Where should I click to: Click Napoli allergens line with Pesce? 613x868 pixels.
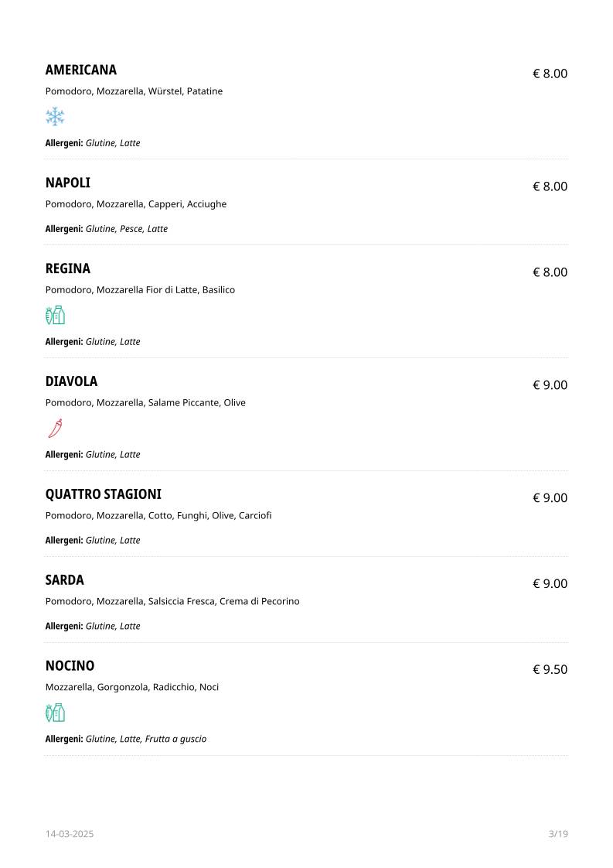[106, 229]
